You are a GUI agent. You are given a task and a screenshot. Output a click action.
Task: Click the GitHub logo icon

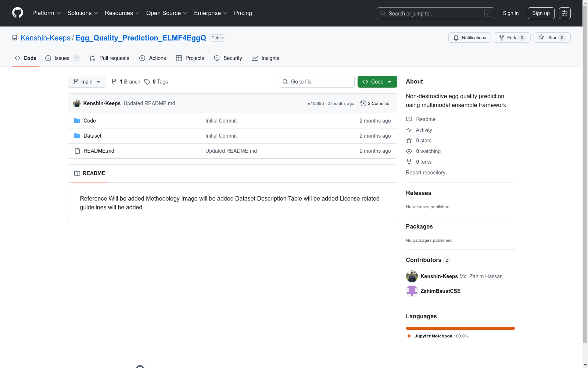pos(18,13)
